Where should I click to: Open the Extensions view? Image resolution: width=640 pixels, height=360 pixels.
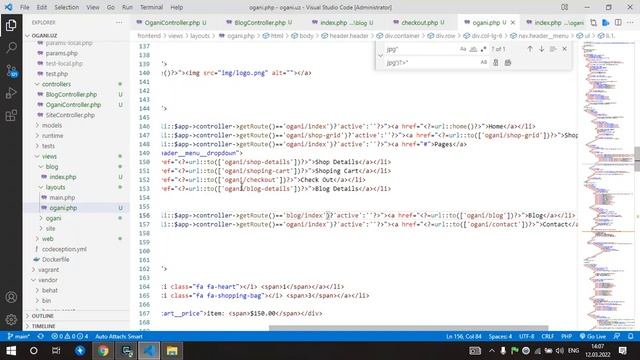pyautogui.click(x=11, y=116)
